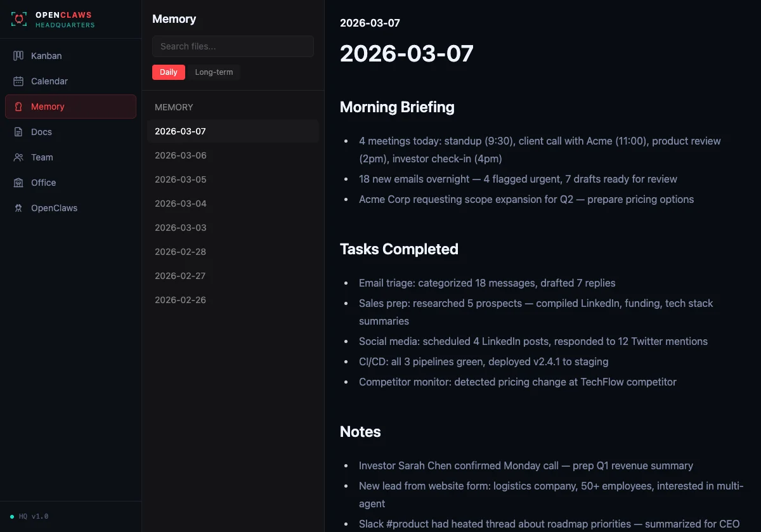The width and height of the screenshot is (761, 532).
Task: Click the Acme Corp scope expansion bullet
Action: [526, 199]
